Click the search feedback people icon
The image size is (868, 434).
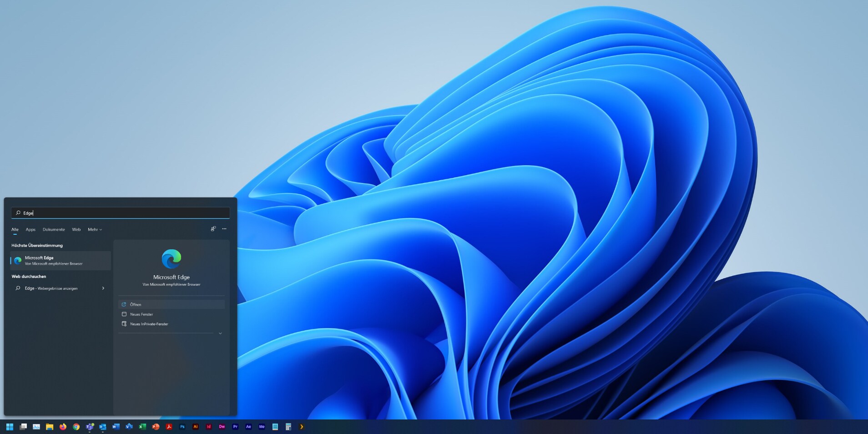tap(213, 229)
